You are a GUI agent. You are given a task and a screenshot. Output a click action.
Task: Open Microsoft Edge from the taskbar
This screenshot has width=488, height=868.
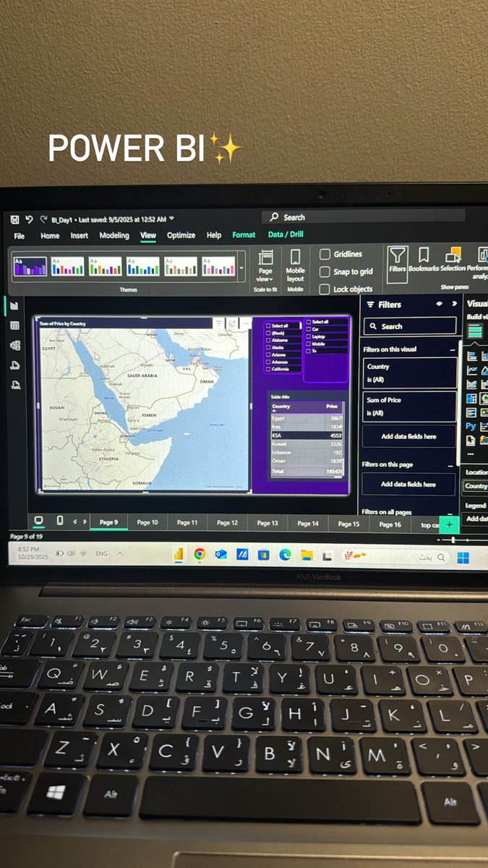pyautogui.click(x=285, y=556)
